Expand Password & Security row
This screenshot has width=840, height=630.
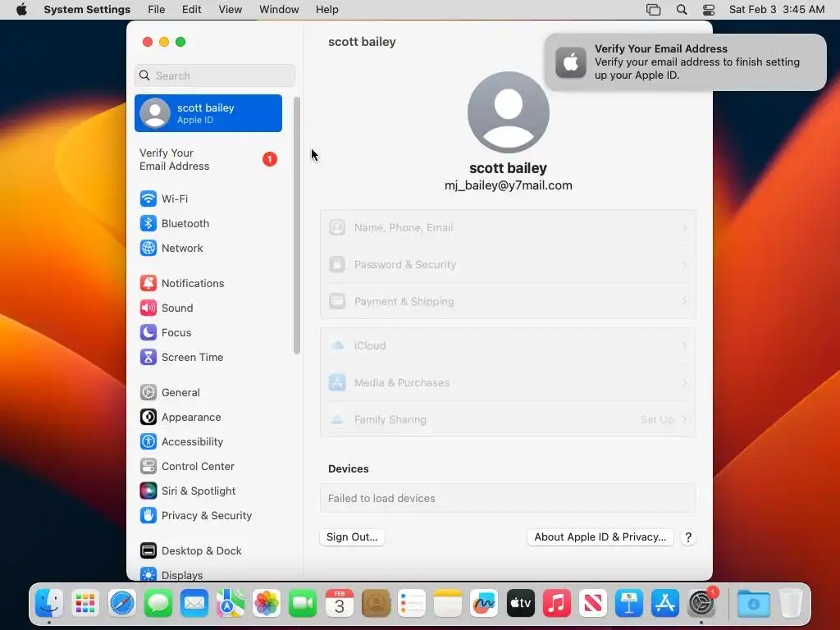coord(508,265)
